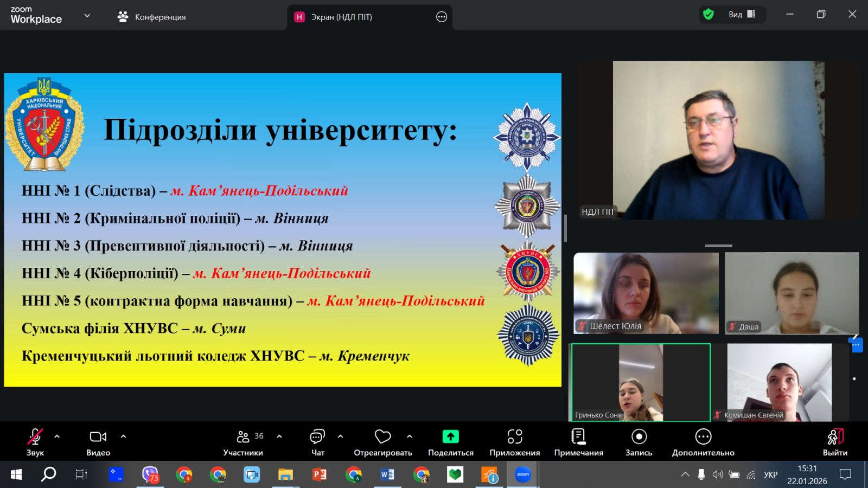Toggle camera with the Видео button
Viewport: 868px width, 488px height.
point(98,436)
